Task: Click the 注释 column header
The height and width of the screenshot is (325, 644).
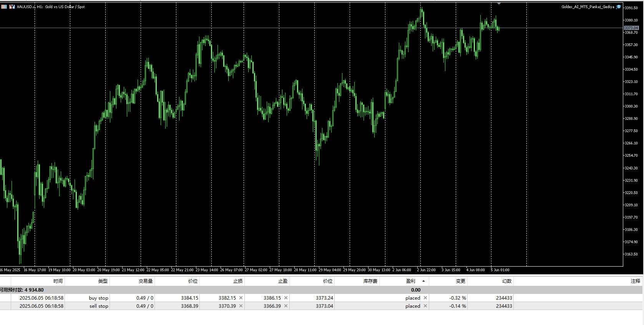Action: point(635,281)
